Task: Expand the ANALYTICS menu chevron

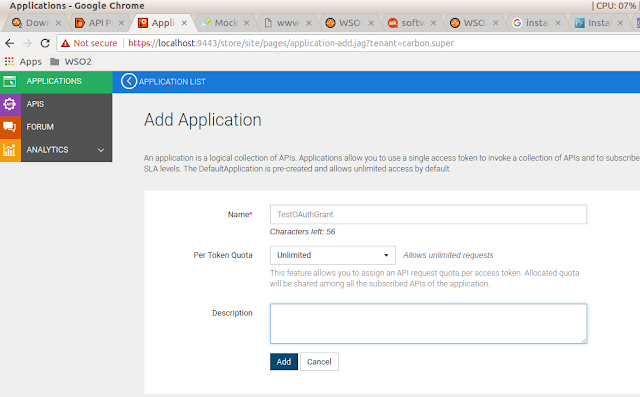Action: [101, 150]
